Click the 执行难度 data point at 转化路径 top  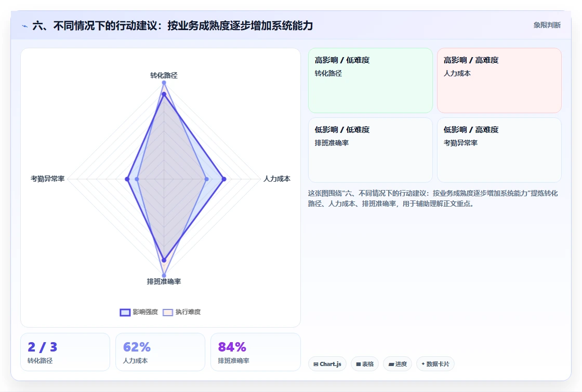(164, 83)
